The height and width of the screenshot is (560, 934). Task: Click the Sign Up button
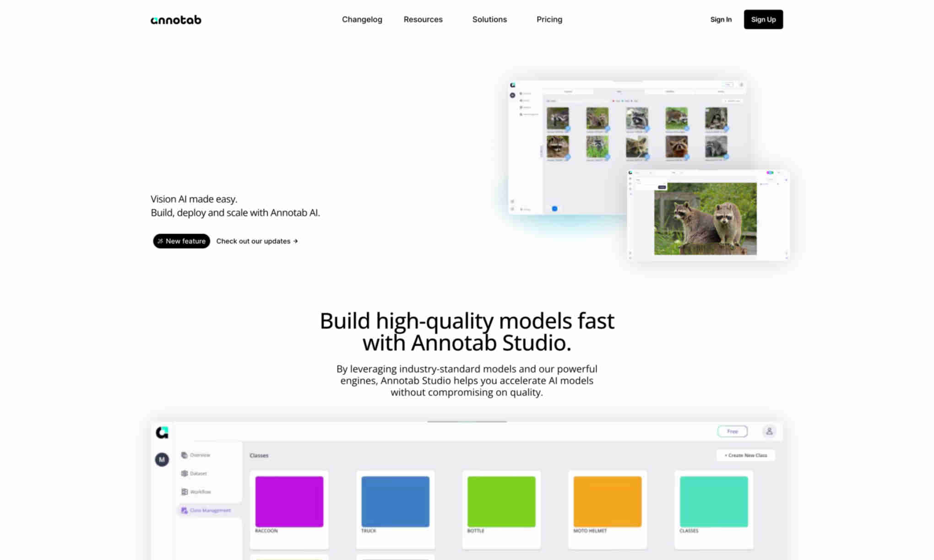pos(763,19)
